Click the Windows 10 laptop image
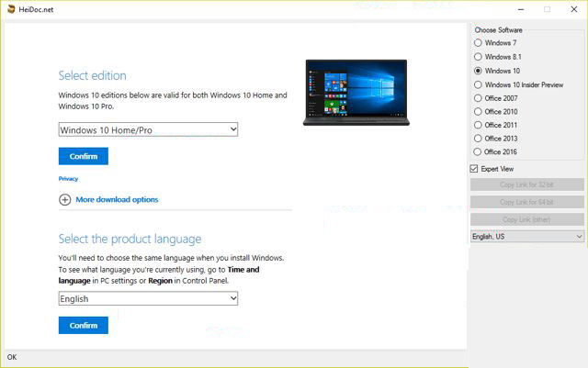Screen dimensions: 588x368 356,92
